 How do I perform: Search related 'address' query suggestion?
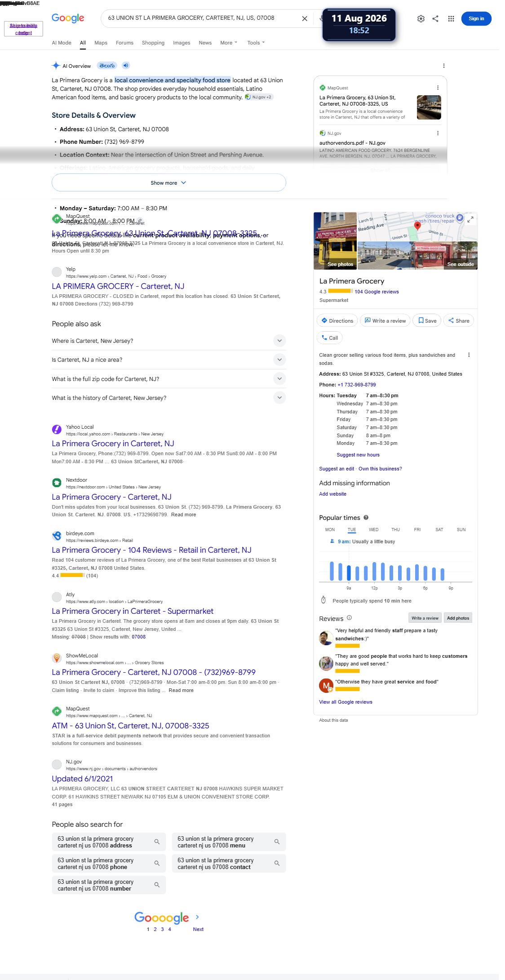pos(109,842)
